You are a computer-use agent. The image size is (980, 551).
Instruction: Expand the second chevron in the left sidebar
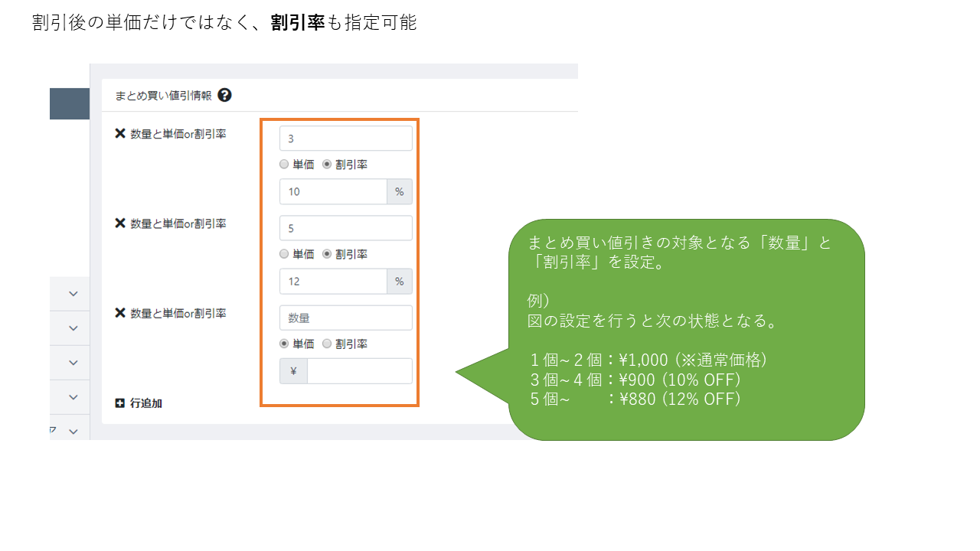(x=73, y=328)
